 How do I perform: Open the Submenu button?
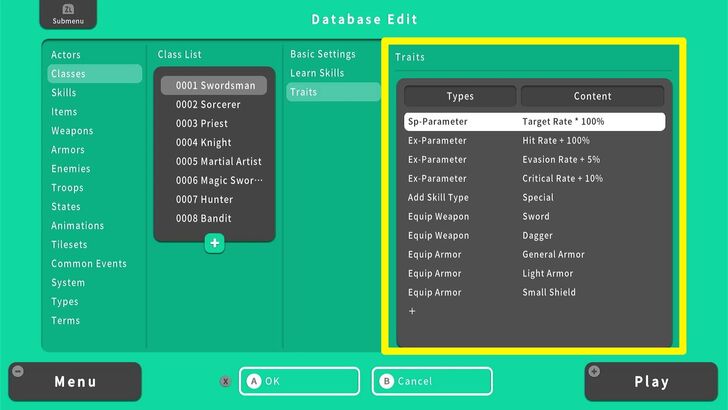click(68, 14)
